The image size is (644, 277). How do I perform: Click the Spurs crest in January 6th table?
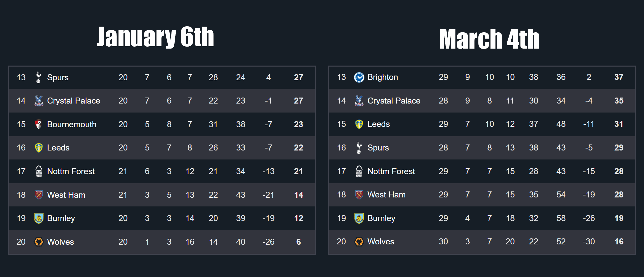(39, 77)
